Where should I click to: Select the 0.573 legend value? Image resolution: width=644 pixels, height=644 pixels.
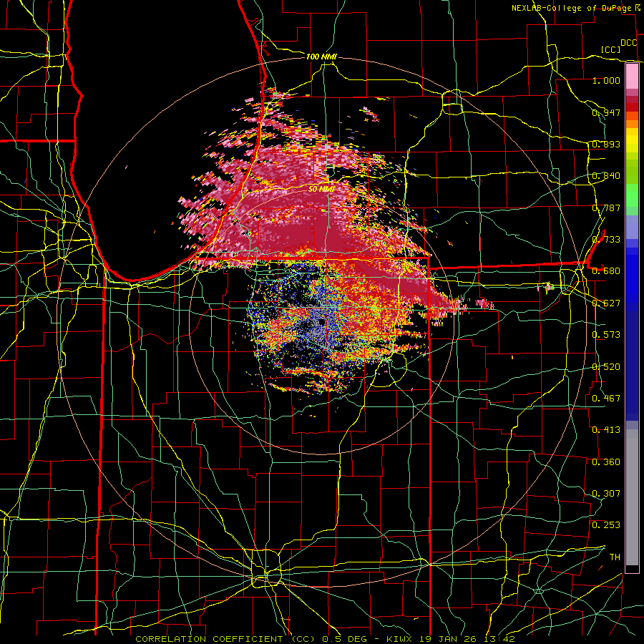(606, 335)
